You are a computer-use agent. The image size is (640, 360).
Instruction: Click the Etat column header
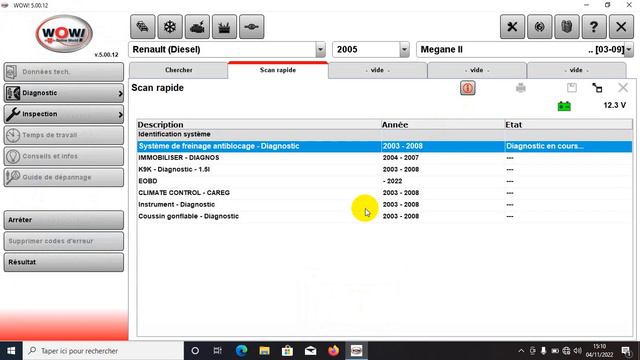coord(569,124)
